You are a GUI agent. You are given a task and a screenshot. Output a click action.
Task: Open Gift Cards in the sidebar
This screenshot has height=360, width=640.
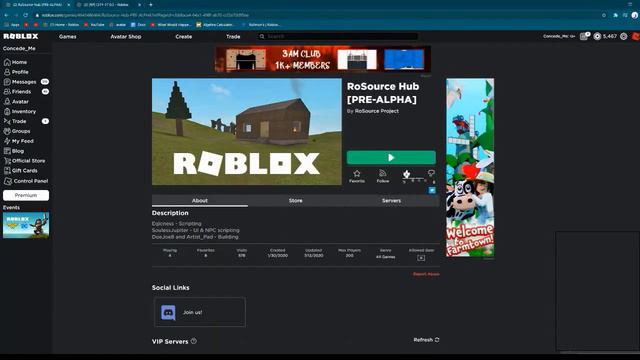[20, 171]
